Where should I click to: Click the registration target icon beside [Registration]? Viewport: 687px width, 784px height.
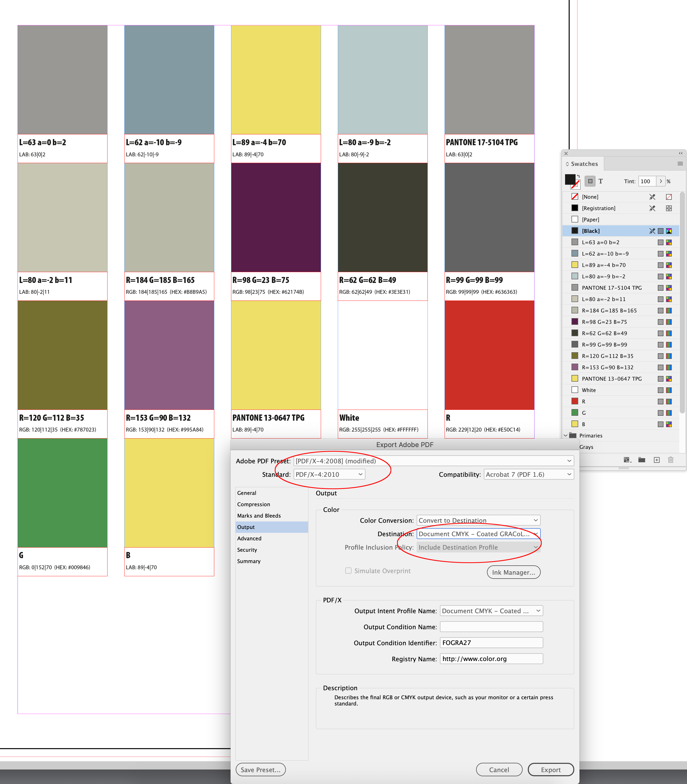(669, 208)
